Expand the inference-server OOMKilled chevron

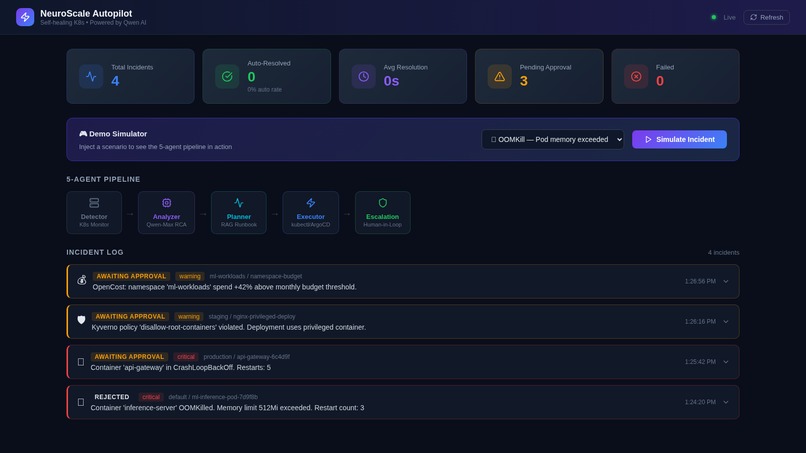[726, 402]
